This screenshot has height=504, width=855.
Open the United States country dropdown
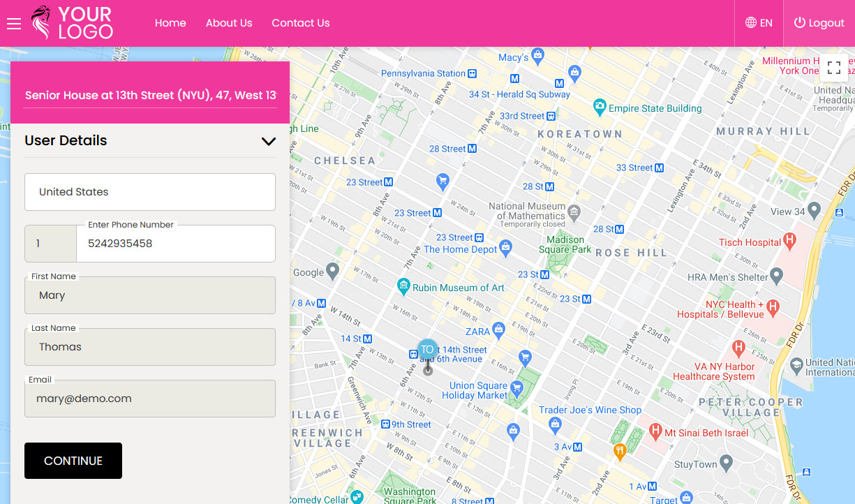(150, 192)
